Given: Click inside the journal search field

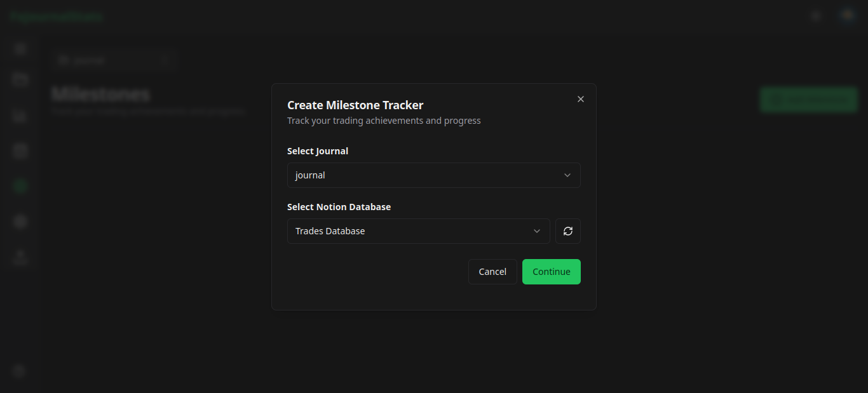Looking at the screenshot, I should tap(108, 60).
